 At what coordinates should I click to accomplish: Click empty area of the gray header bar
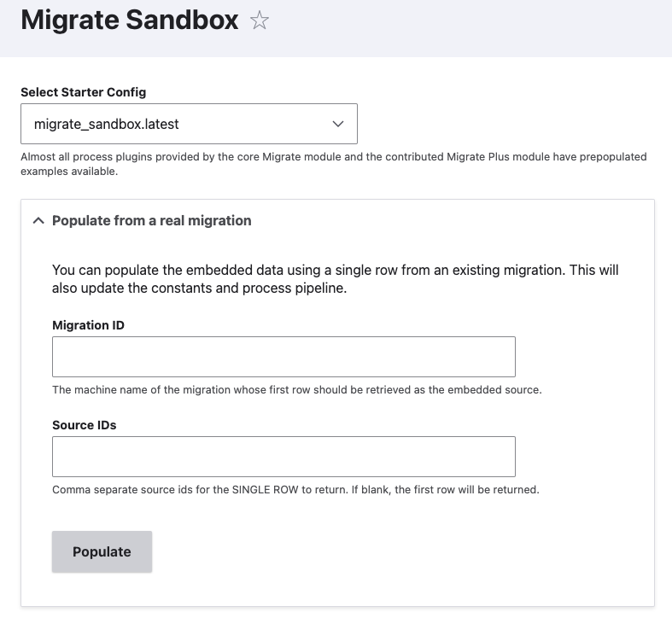(471, 28)
